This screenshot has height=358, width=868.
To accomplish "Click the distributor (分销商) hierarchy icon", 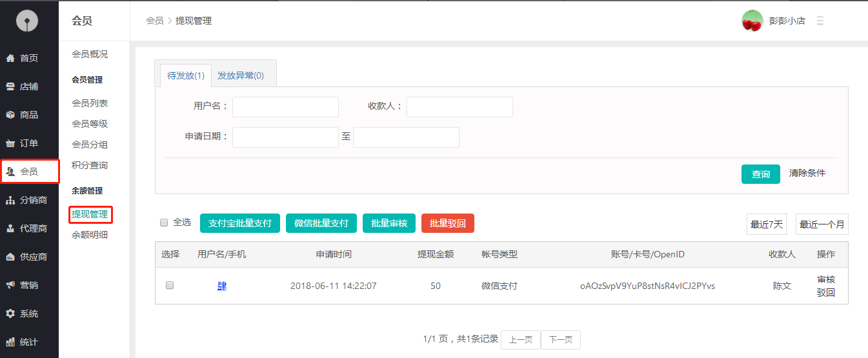I will click(x=10, y=200).
